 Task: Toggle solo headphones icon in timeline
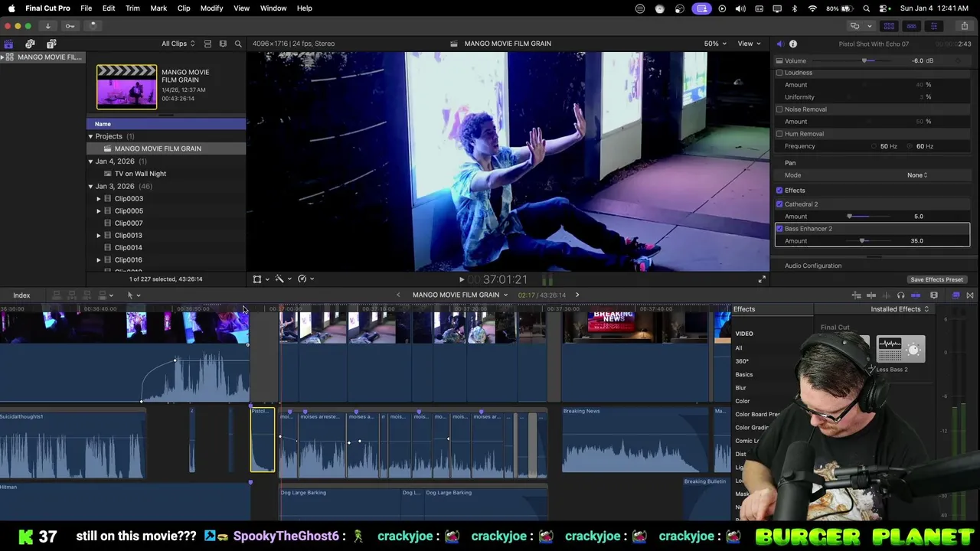pos(900,295)
